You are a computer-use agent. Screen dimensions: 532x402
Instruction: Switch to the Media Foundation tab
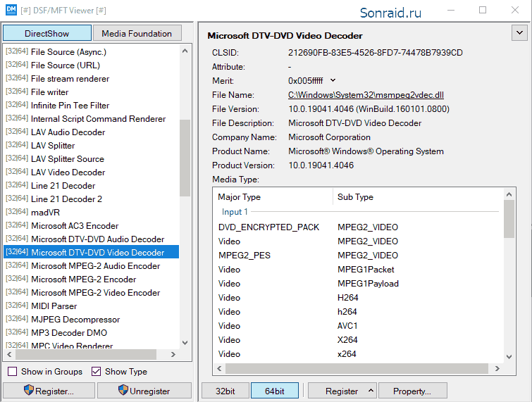137,33
